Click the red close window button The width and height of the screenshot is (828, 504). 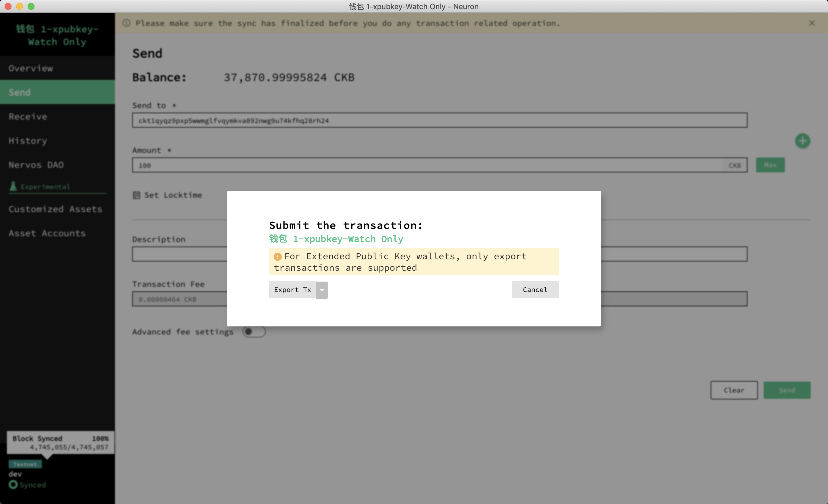(x=8, y=6)
